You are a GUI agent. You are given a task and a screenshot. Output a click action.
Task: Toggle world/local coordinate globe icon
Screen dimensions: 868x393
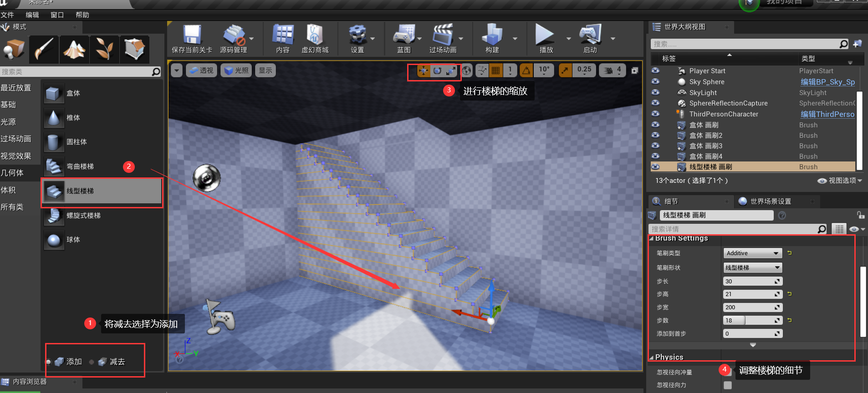click(466, 71)
